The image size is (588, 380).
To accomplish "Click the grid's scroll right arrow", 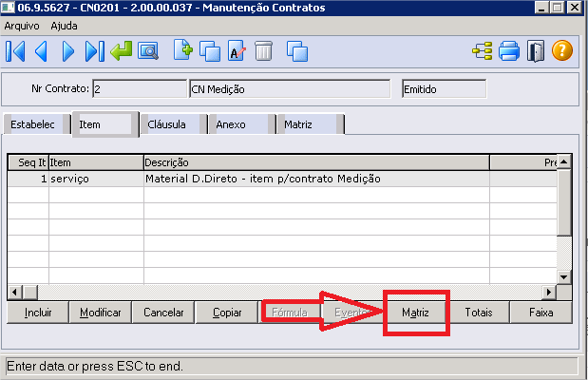I will tap(549, 292).
